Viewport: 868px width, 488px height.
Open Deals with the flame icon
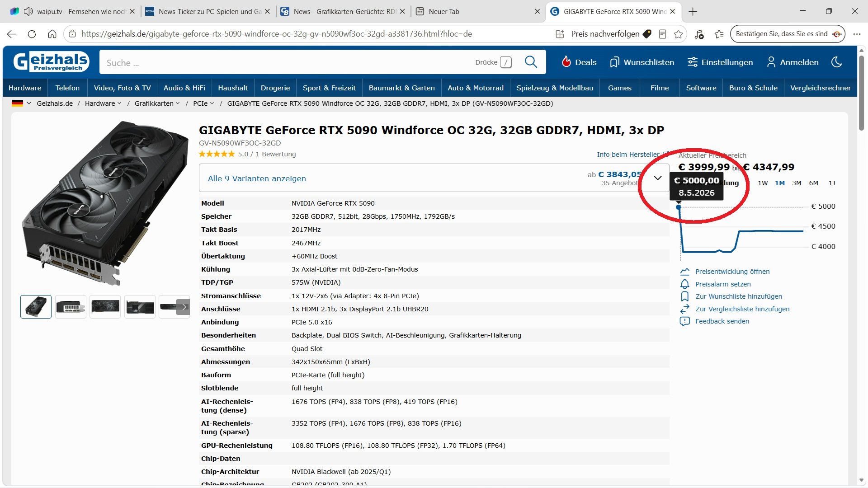[579, 62]
